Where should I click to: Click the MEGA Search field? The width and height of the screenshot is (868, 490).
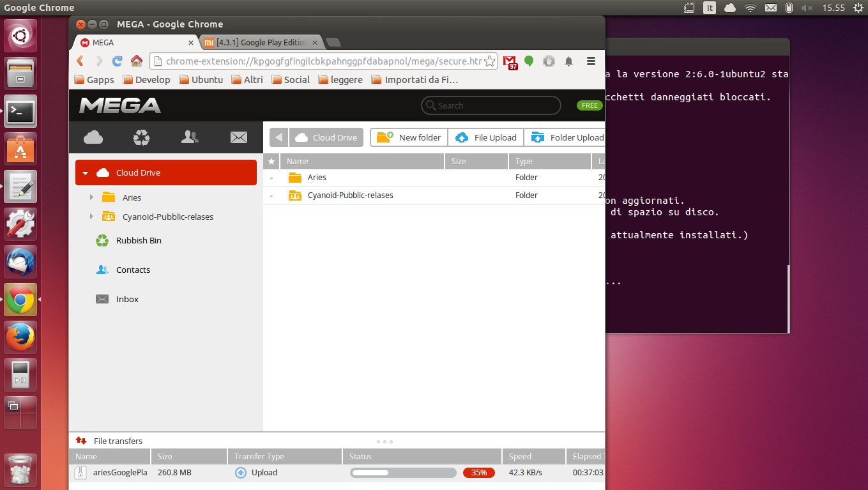491,105
